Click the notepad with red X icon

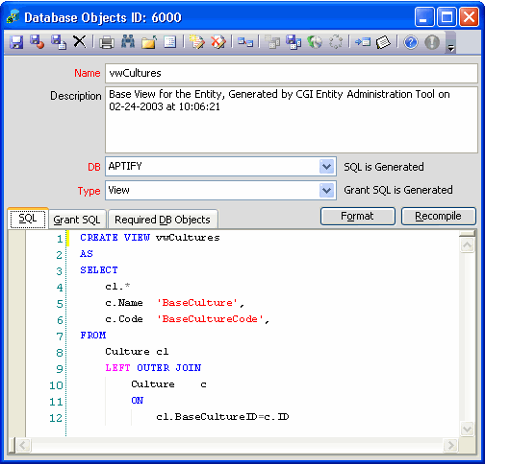(218, 42)
